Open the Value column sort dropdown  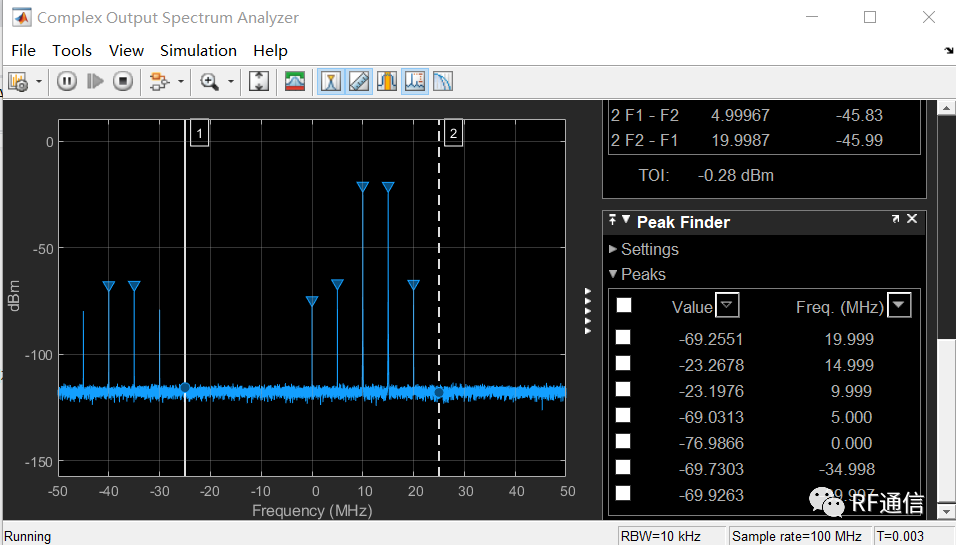(x=727, y=305)
